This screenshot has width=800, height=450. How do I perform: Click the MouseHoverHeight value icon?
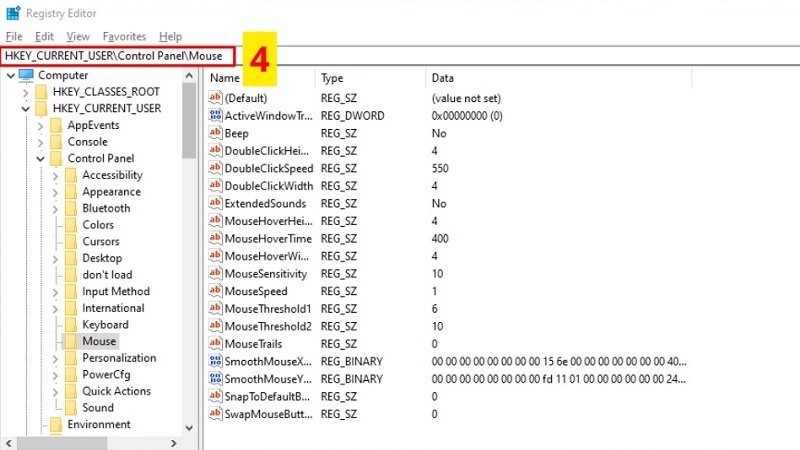(x=215, y=220)
